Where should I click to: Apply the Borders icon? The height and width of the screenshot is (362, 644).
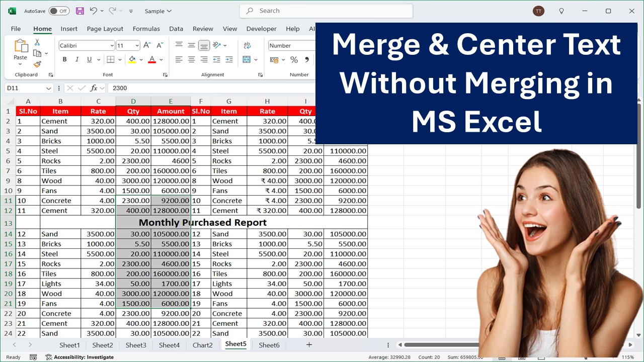111,59
